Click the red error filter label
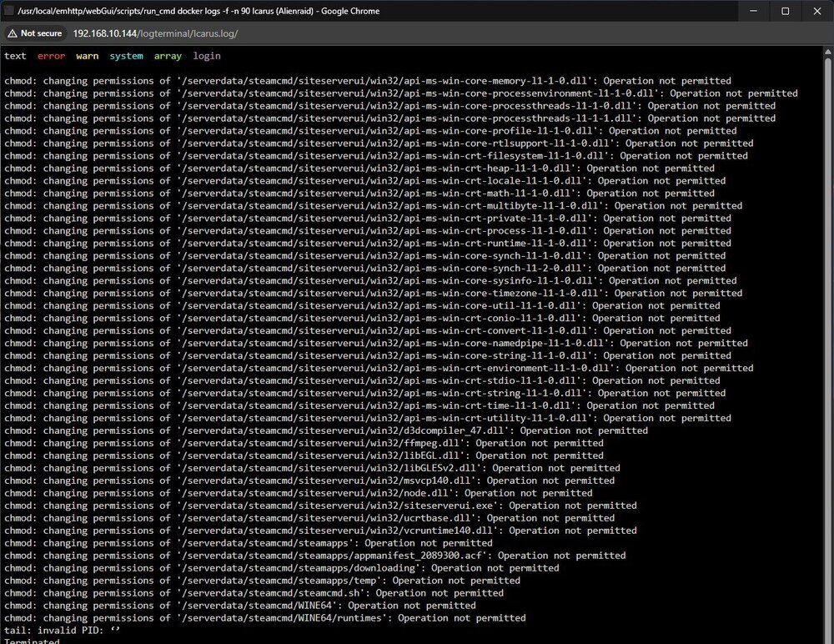The height and width of the screenshot is (644, 834). tap(51, 56)
